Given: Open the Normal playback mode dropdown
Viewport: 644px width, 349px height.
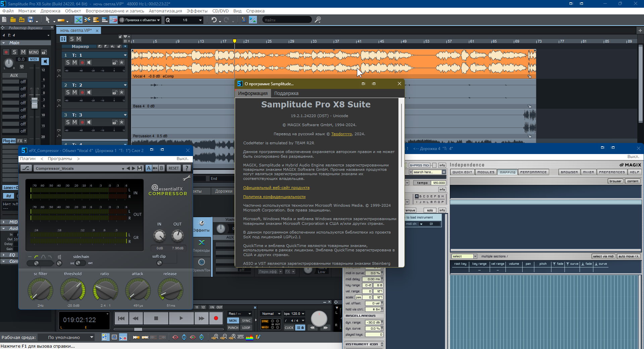Looking at the screenshot, I should click(x=271, y=313).
